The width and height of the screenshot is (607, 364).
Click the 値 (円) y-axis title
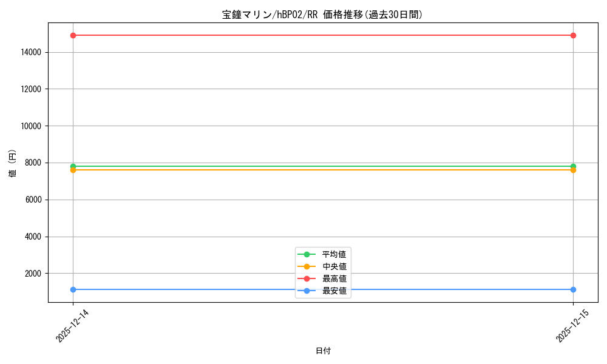click(x=13, y=163)
